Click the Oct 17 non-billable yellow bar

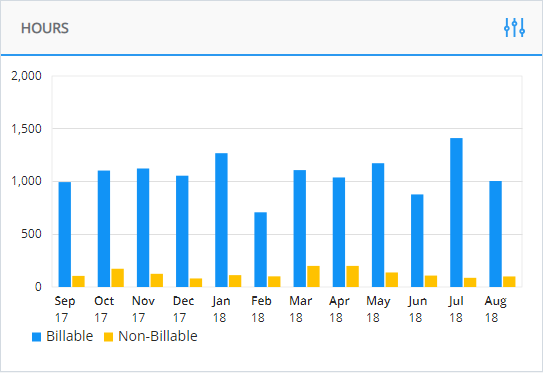pos(118,278)
